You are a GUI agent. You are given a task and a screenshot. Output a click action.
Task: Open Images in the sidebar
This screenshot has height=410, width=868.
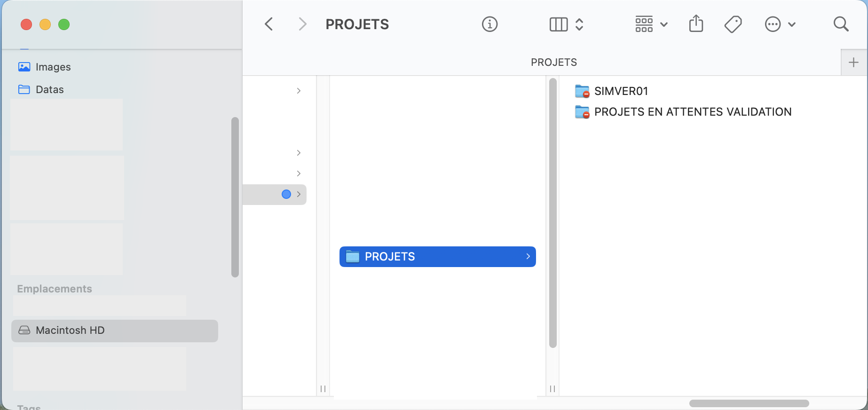point(53,67)
